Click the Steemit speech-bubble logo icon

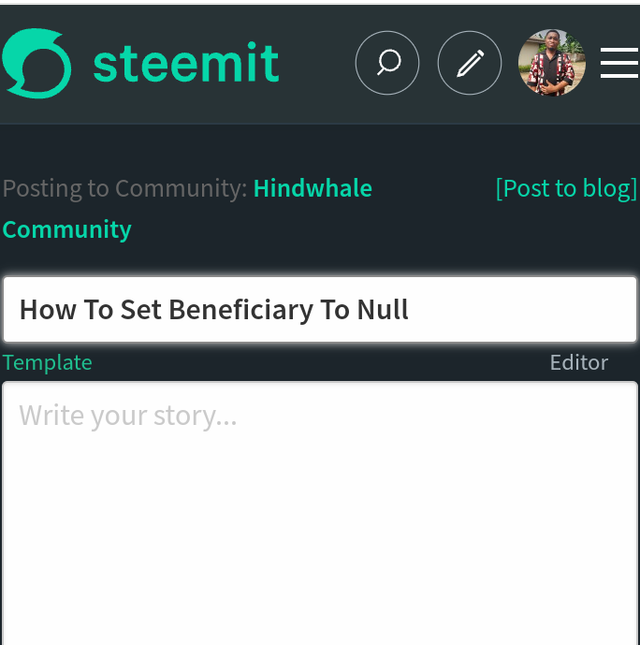point(37,63)
